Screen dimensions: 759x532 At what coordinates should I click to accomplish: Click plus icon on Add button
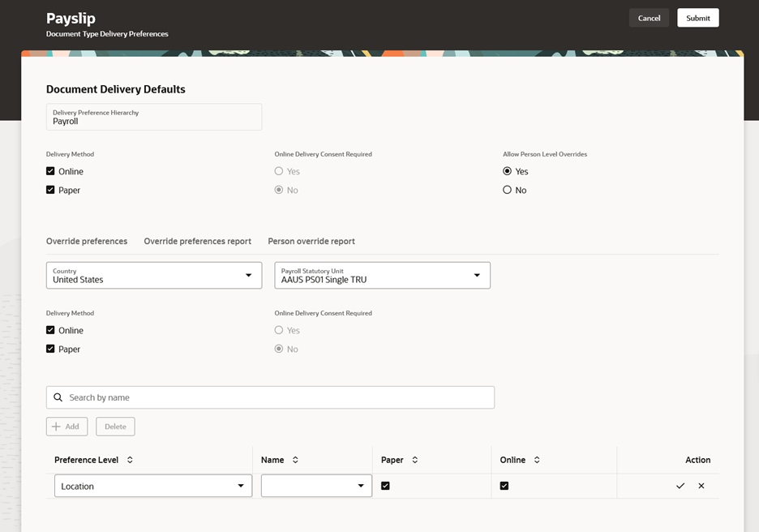click(56, 427)
